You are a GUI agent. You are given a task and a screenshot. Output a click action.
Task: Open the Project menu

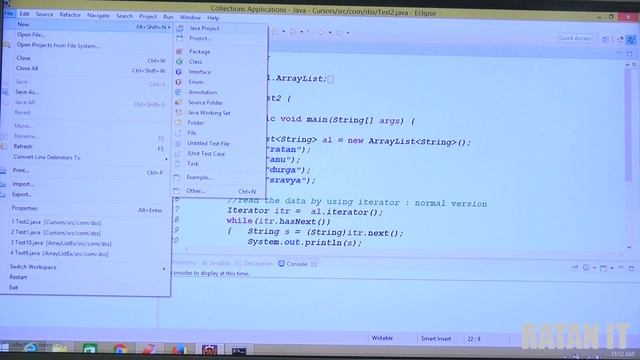(148, 16)
